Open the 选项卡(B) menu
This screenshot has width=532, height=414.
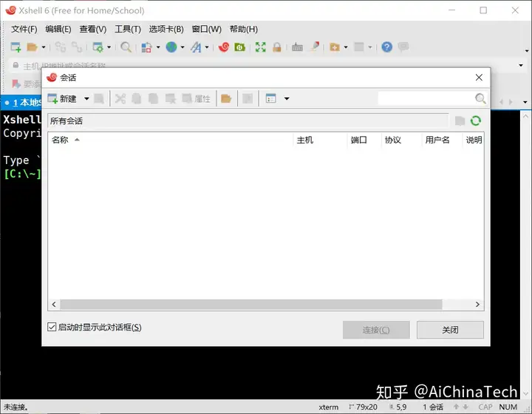pos(166,29)
